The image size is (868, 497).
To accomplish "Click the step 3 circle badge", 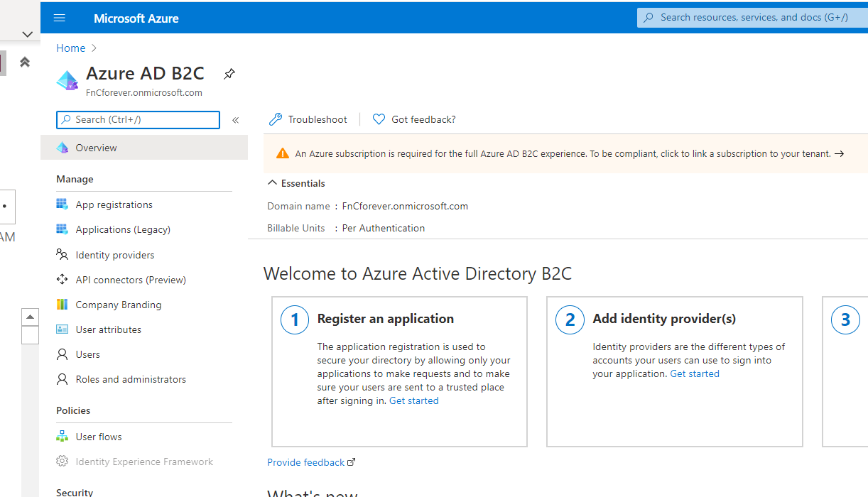I will [x=845, y=319].
